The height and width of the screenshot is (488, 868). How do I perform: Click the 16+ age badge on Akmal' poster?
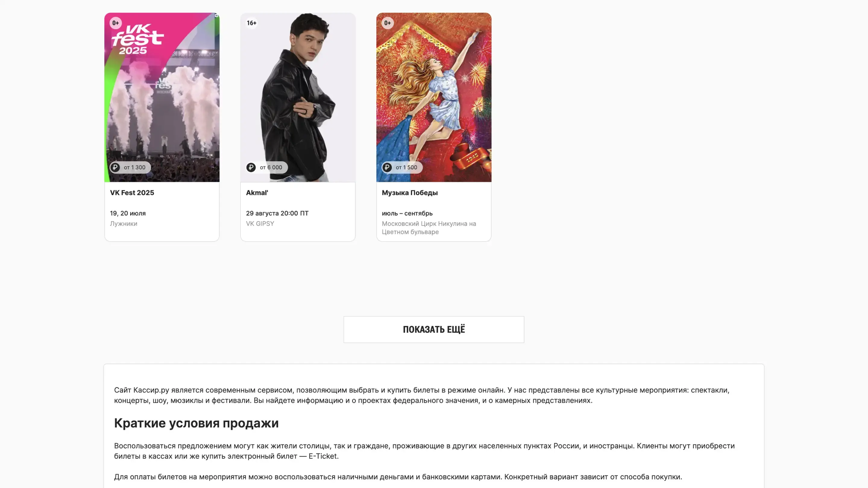point(252,23)
